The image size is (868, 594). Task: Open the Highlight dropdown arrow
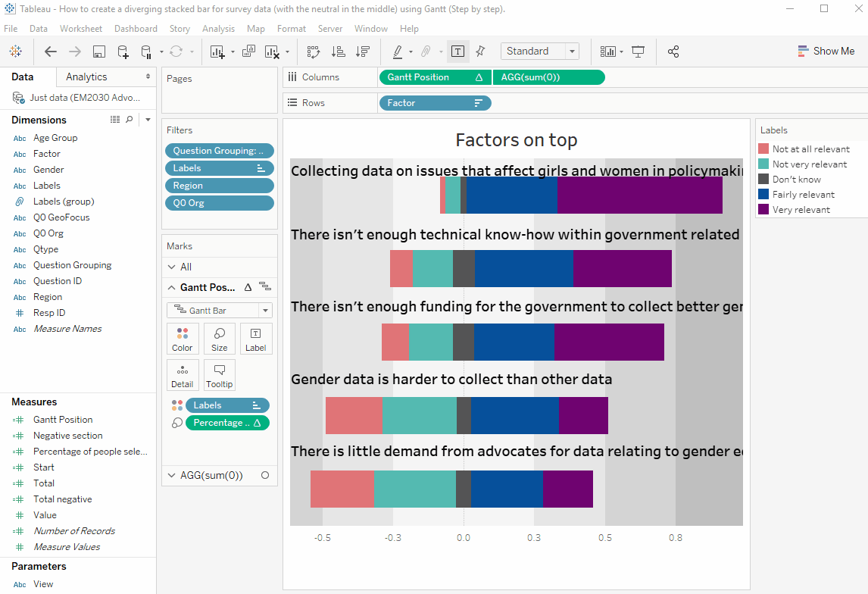[411, 52]
